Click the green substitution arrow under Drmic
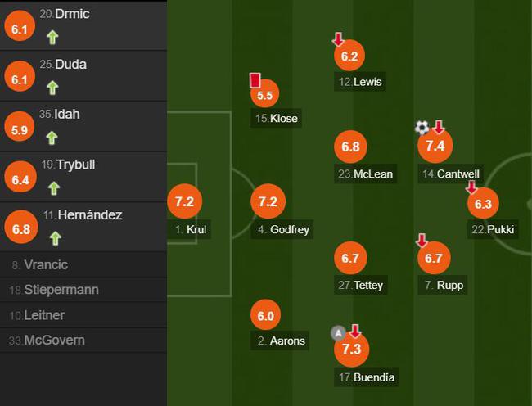 pyautogui.click(x=52, y=38)
